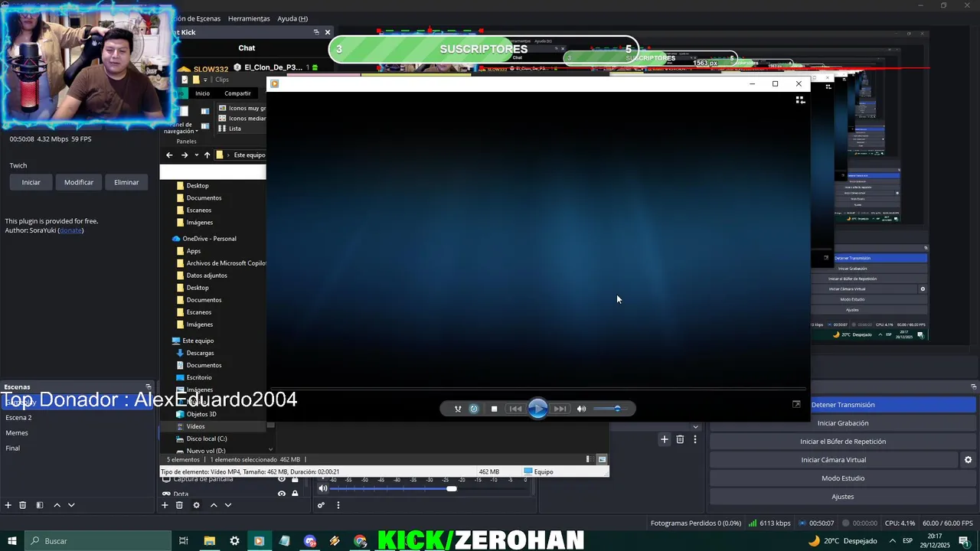Move source up arrow in sources toolbar
The width and height of the screenshot is (980, 551).
tap(214, 505)
